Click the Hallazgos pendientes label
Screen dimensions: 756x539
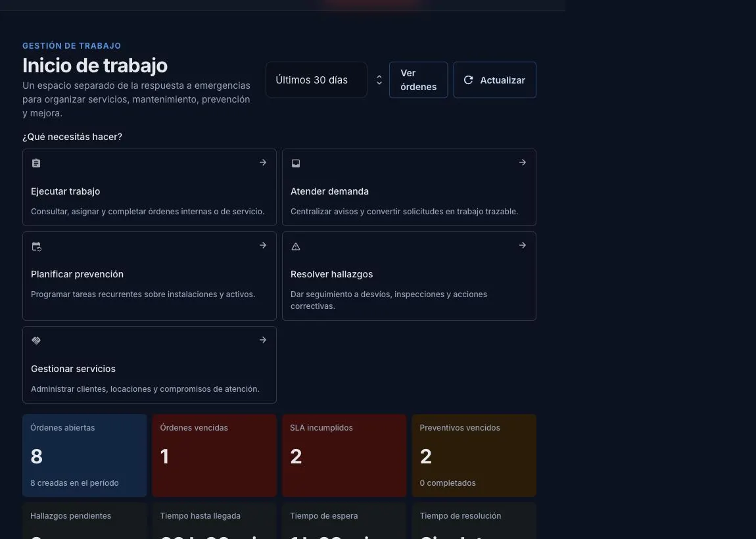(70, 516)
